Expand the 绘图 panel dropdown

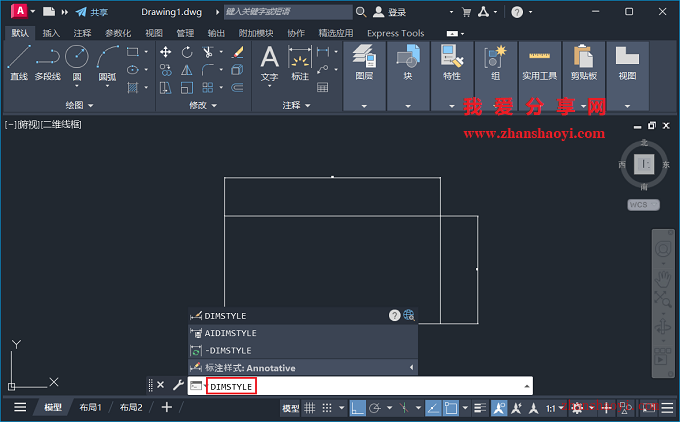pos(91,105)
